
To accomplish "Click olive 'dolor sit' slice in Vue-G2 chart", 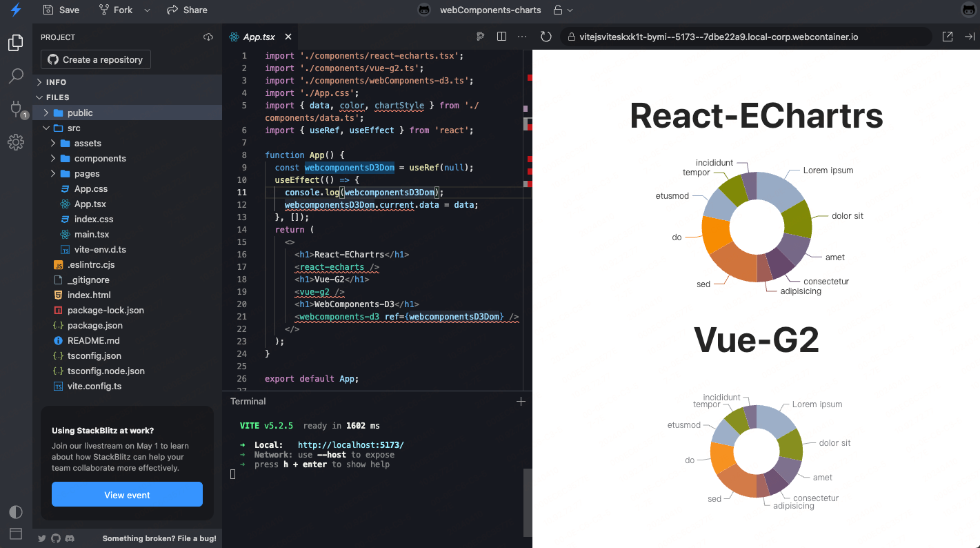I will pyautogui.click(x=791, y=445).
